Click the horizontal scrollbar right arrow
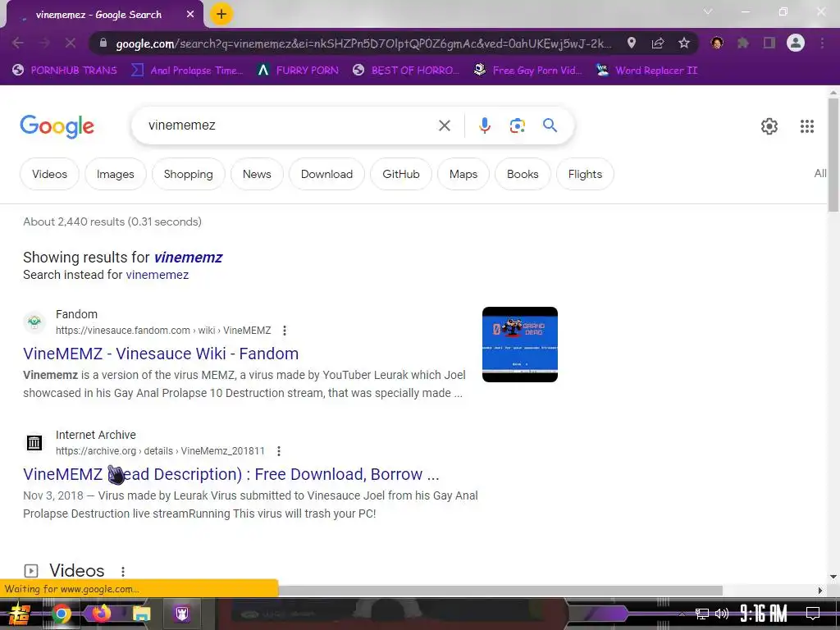The width and height of the screenshot is (840, 630). point(820,591)
